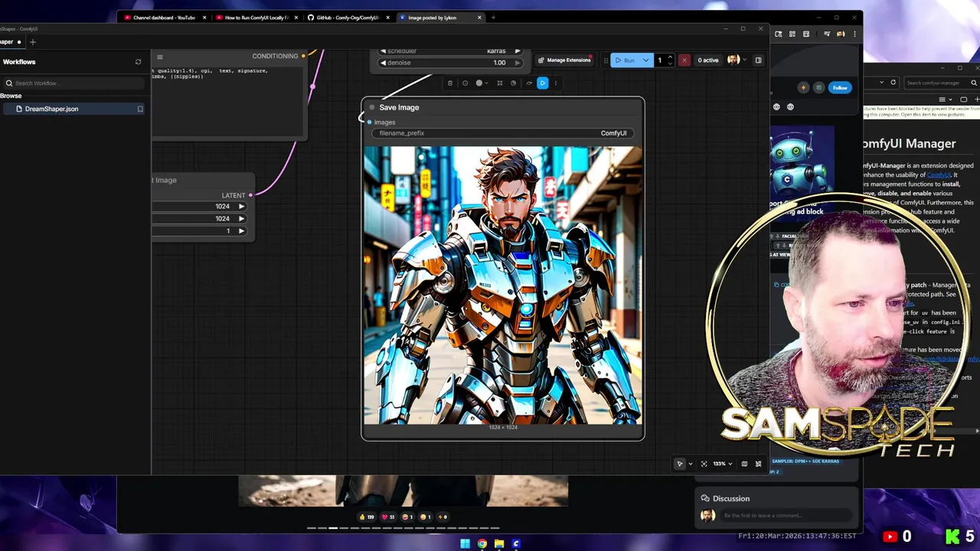Increase the batch size value 1

(x=241, y=231)
